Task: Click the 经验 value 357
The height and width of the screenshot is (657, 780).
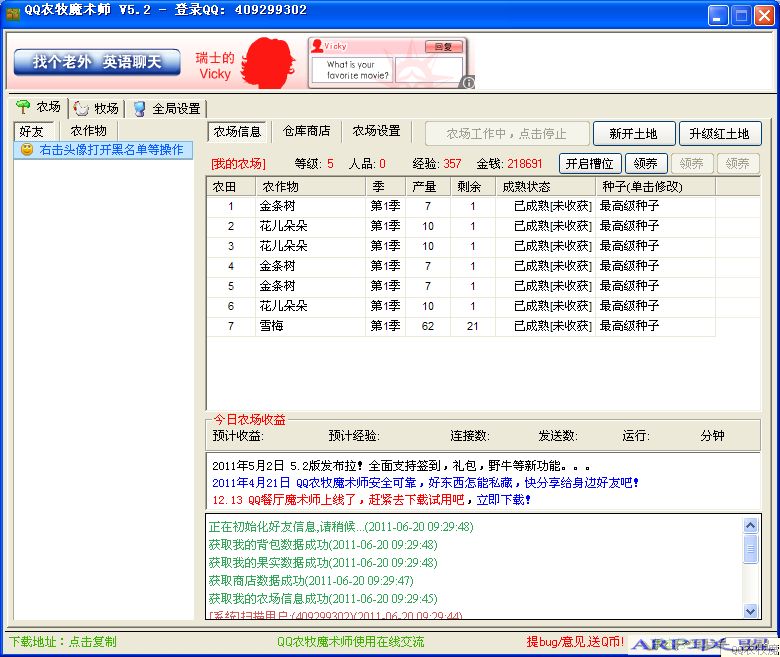Action: point(452,164)
